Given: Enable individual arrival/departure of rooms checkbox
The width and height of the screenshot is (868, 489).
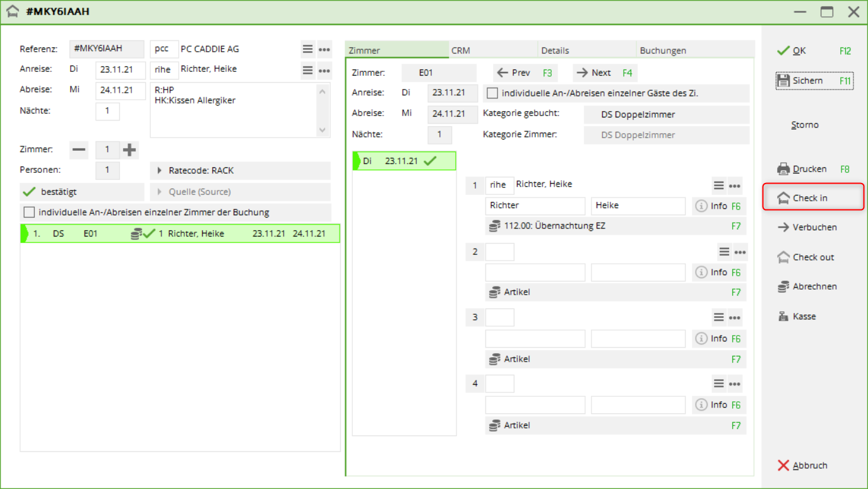Looking at the screenshot, I should point(29,212).
